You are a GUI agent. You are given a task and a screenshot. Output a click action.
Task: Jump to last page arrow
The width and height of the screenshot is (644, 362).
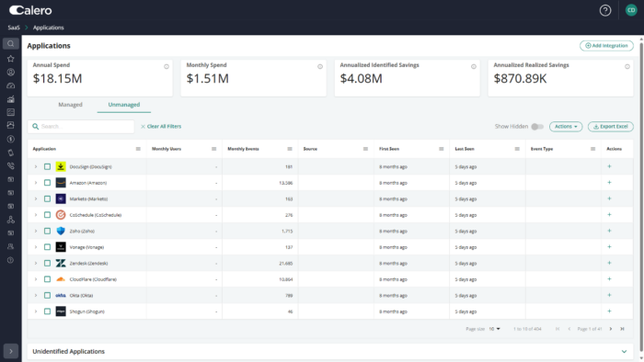point(622,329)
